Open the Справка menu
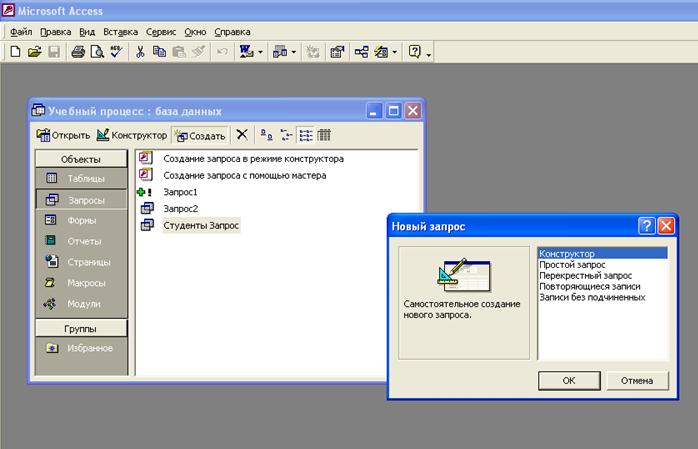 232,32
